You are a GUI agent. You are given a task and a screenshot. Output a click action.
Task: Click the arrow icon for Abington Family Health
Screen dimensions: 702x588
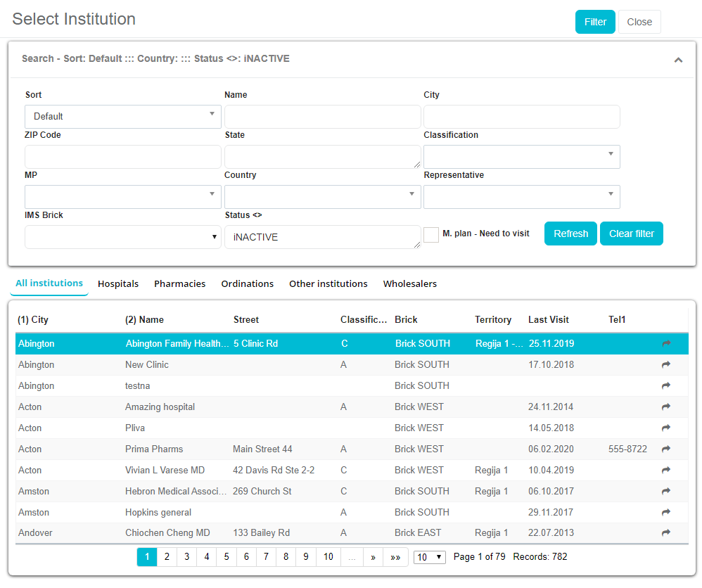click(666, 343)
